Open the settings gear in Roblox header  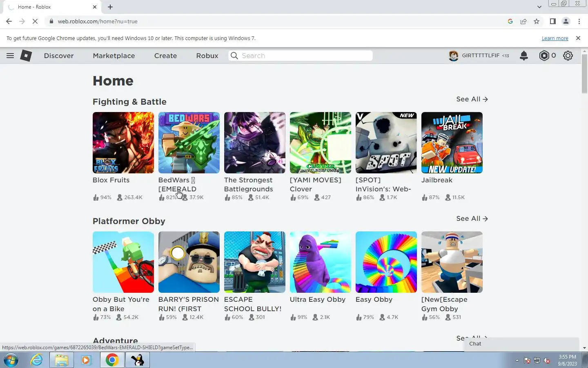coord(568,56)
